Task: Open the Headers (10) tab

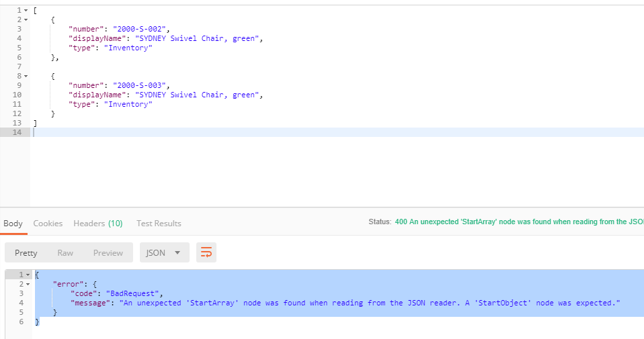Action: click(x=97, y=224)
